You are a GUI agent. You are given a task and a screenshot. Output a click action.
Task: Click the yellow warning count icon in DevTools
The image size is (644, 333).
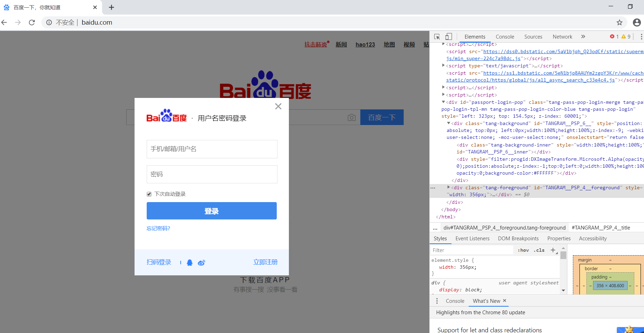(x=624, y=36)
